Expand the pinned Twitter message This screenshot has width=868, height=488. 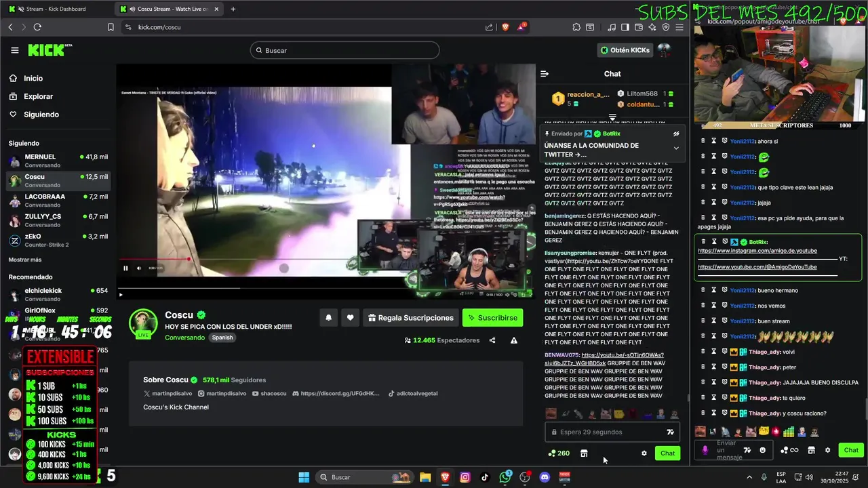point(676,148)
